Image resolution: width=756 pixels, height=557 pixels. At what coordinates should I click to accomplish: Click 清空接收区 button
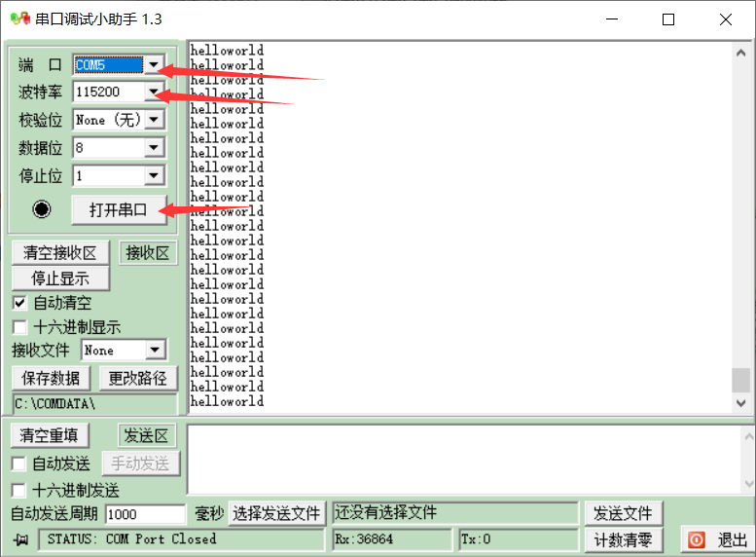click(60, 253)
